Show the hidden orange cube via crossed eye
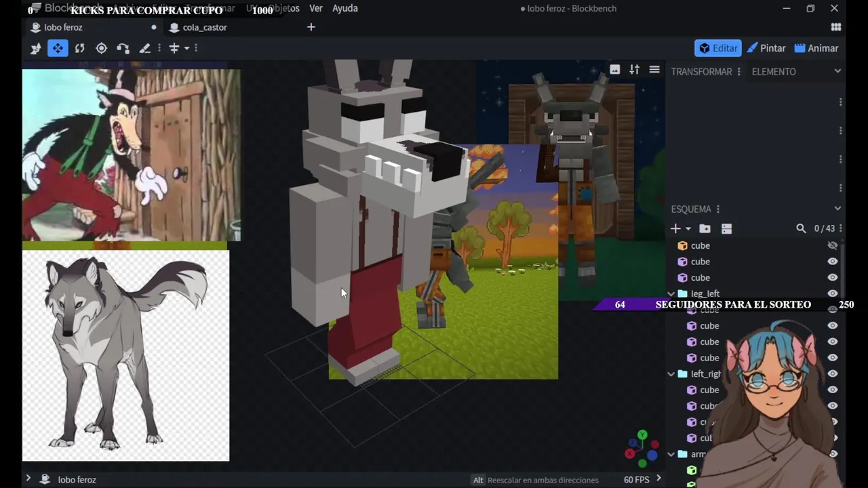This screenshot has height=488, width=868. point(833,245)
